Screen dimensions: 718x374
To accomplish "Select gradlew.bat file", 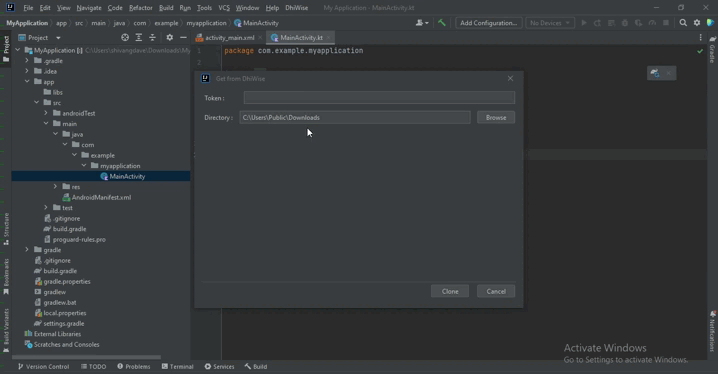I will point(60,303).
